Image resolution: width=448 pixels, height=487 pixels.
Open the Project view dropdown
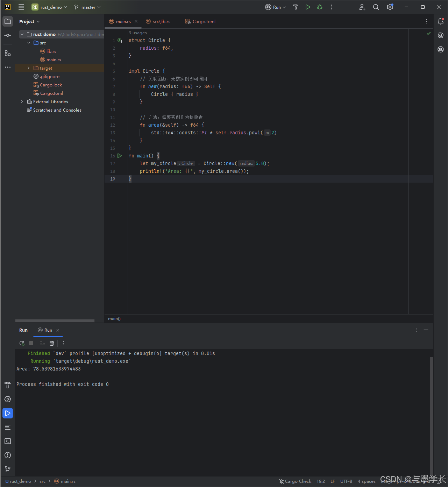[29, 22]
